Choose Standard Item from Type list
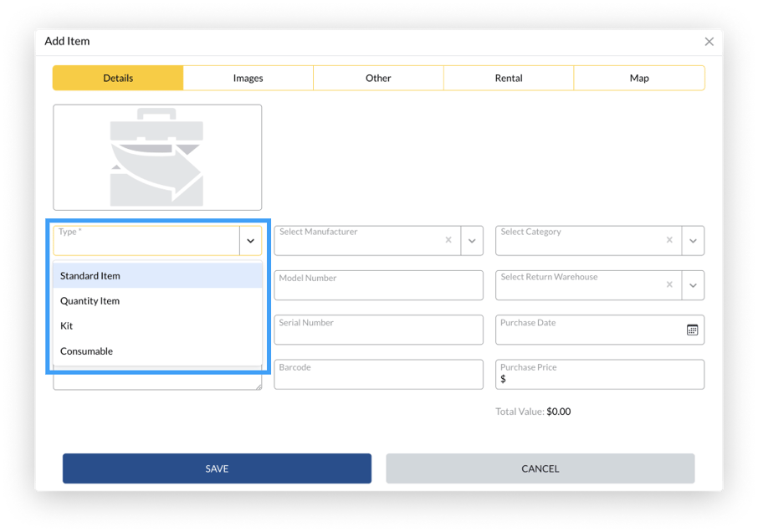Screen dimensions: 758x532 point(90,276)
